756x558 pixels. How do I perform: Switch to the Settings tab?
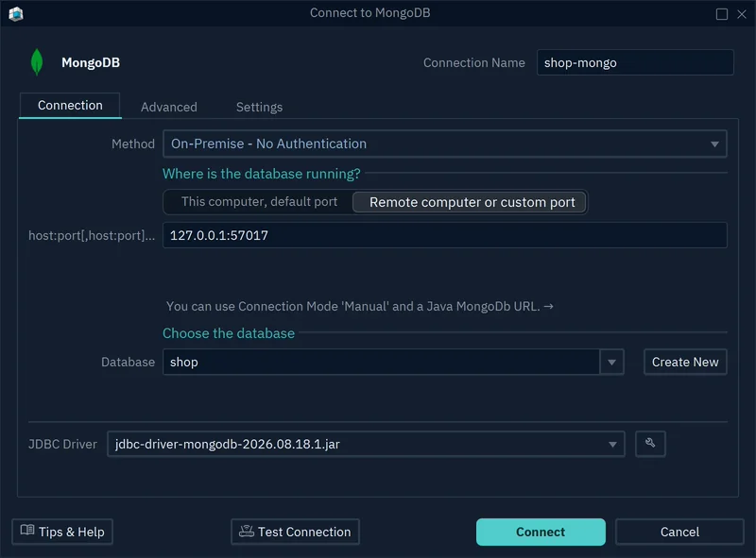pyautogui.click(x=259, y=107)
